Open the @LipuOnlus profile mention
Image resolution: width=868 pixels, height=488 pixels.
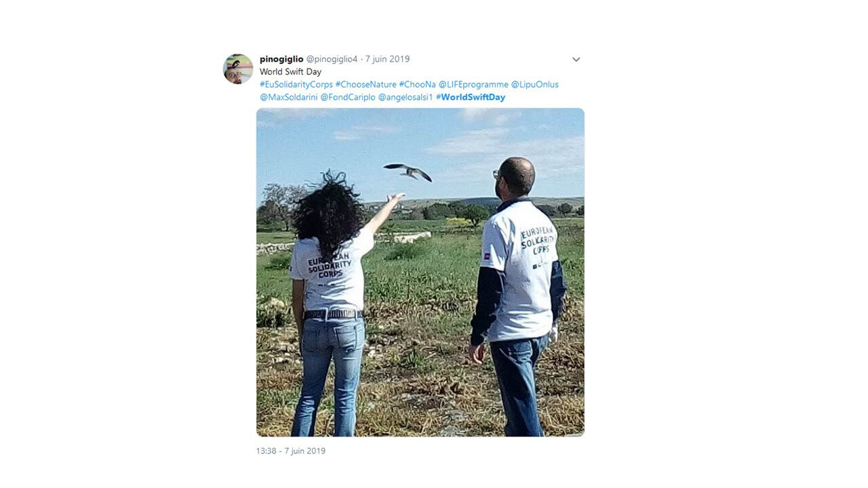tap(535, 85)
